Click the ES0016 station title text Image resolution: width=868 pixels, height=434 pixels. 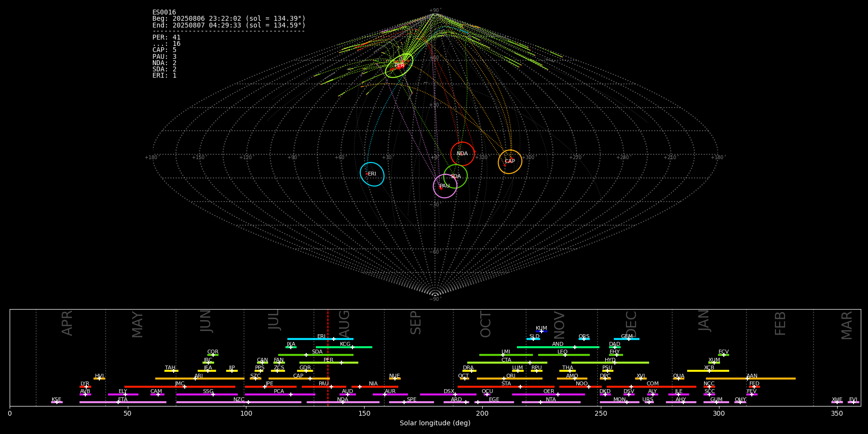click(164, 13)
